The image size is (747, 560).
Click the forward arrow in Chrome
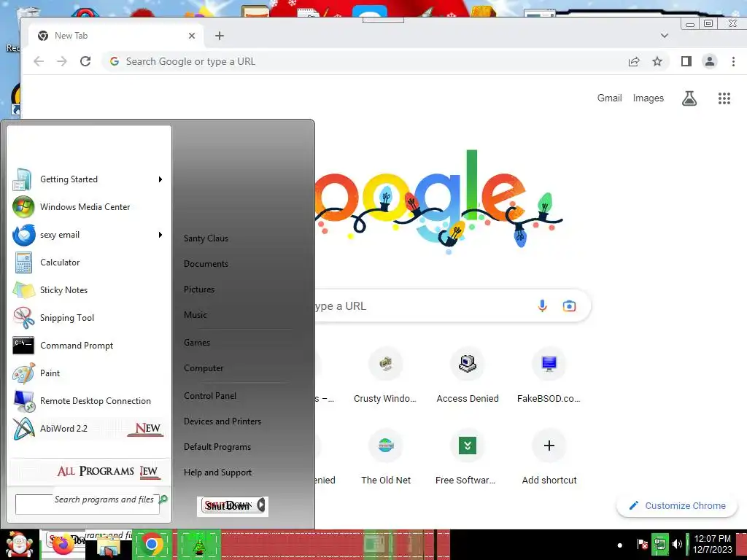point(62,61)
